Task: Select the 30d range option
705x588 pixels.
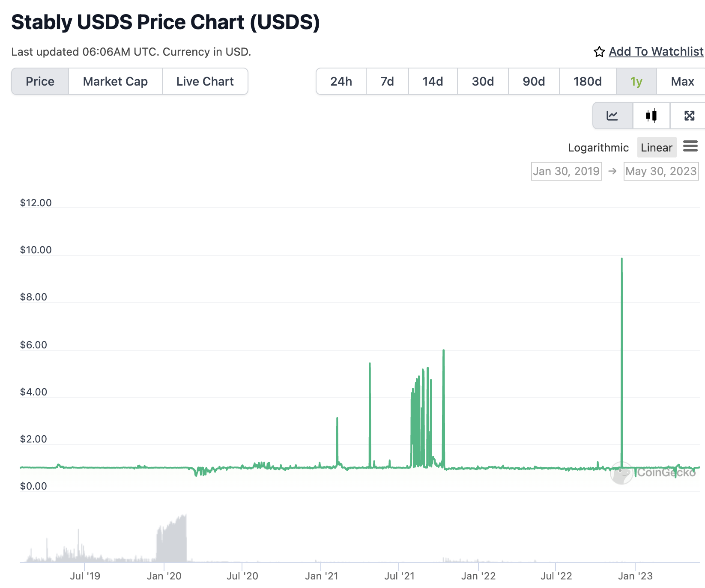Action: [483, 81]
